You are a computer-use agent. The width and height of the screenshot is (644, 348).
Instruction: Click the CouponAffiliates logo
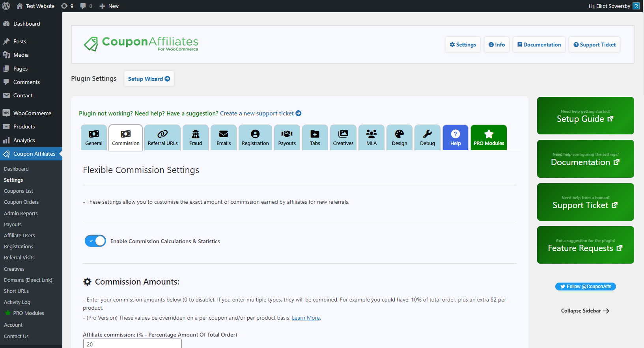(x=141, y=44)
